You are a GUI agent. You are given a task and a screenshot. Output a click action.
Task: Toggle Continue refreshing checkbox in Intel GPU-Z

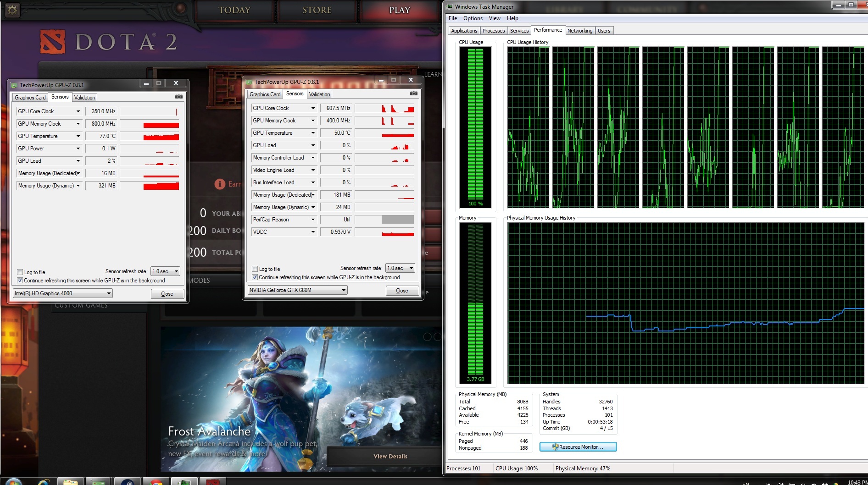20,280
